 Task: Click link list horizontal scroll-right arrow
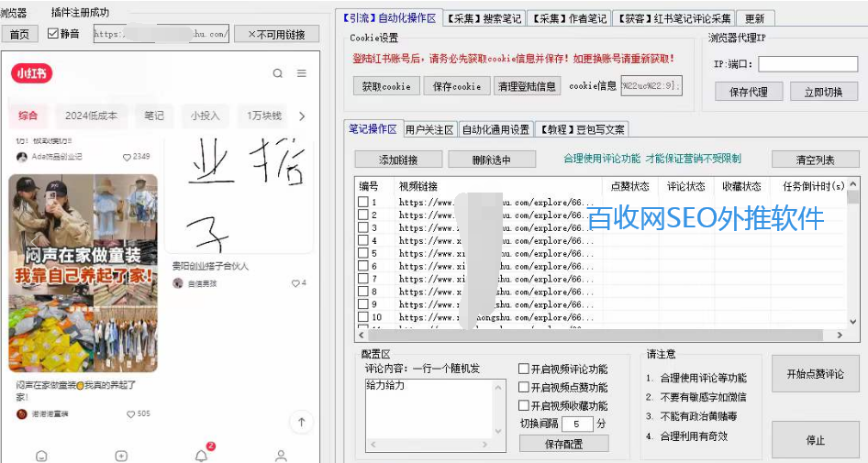point(840,335)
